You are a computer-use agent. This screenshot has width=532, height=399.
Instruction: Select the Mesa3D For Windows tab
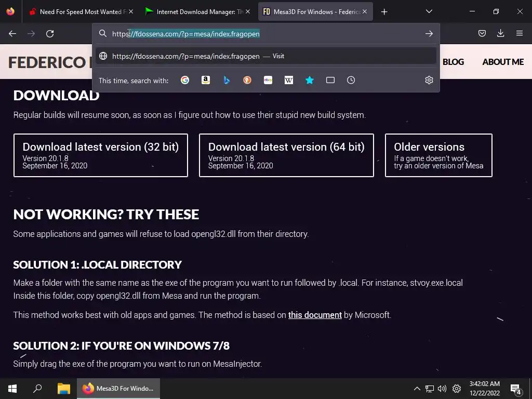[x=315, y=12]
